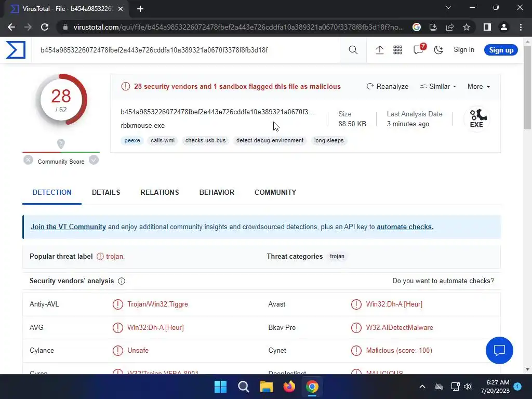The height and width of the screenshot is (399, 532).
Task: Click the trojan threat category chip
Action: point(337,257)
